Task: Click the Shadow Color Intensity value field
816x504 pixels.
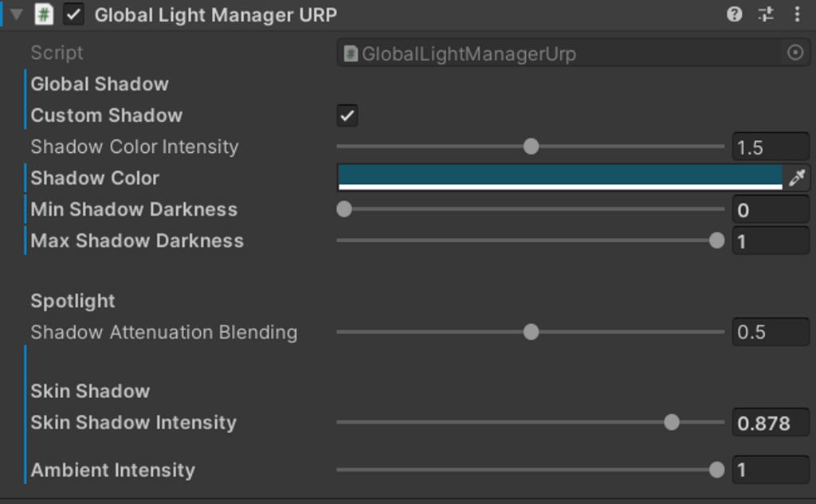Action: (770, 147)
